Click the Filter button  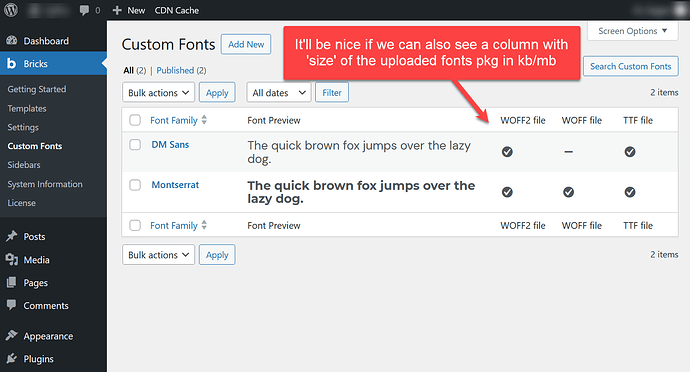332,92
